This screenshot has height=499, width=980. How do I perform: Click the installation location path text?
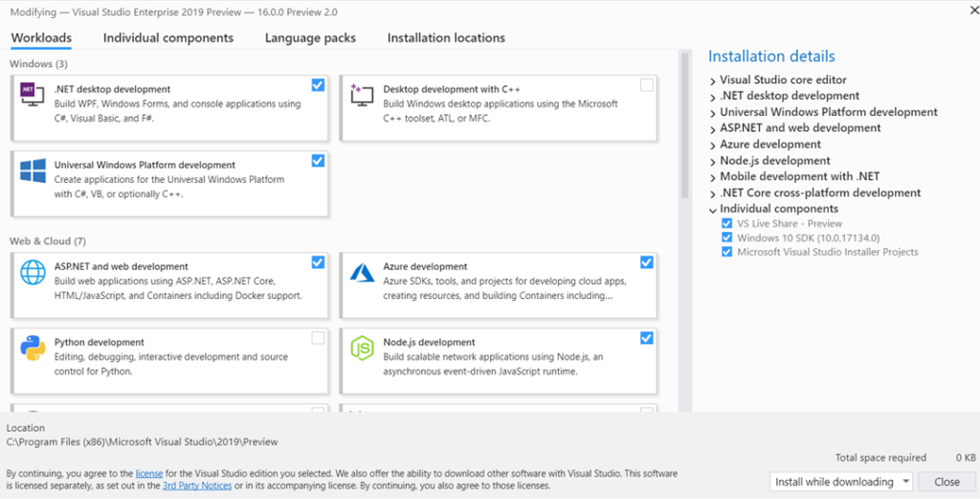click(142, 442)
